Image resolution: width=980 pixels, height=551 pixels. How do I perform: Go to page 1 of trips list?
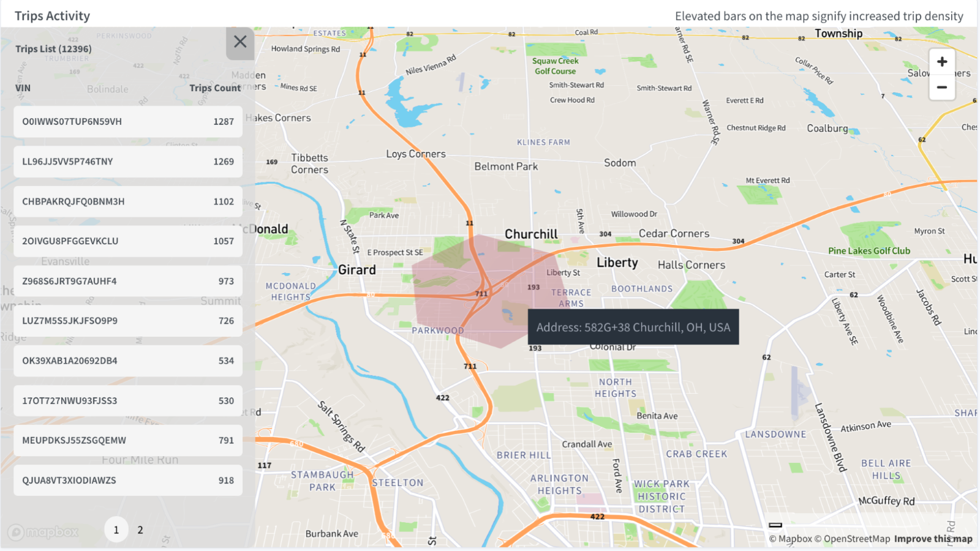[x=116, y=530]
